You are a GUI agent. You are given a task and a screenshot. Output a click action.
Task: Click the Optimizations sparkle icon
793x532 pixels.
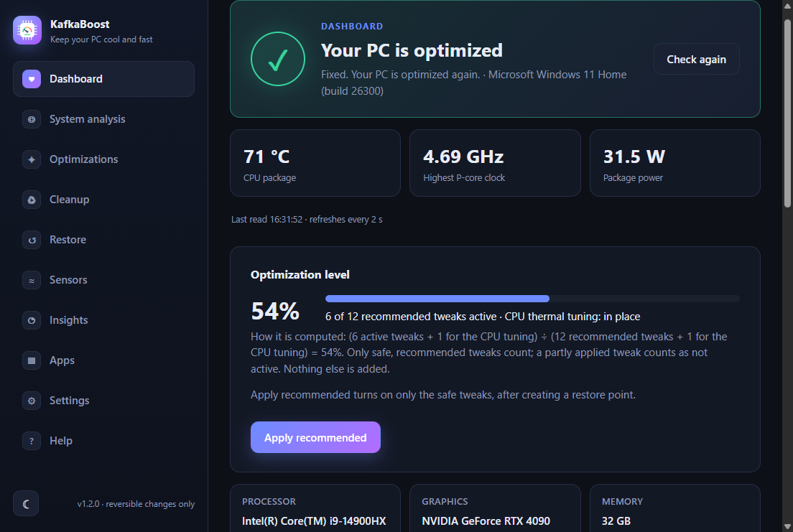[x=32, y=159]
